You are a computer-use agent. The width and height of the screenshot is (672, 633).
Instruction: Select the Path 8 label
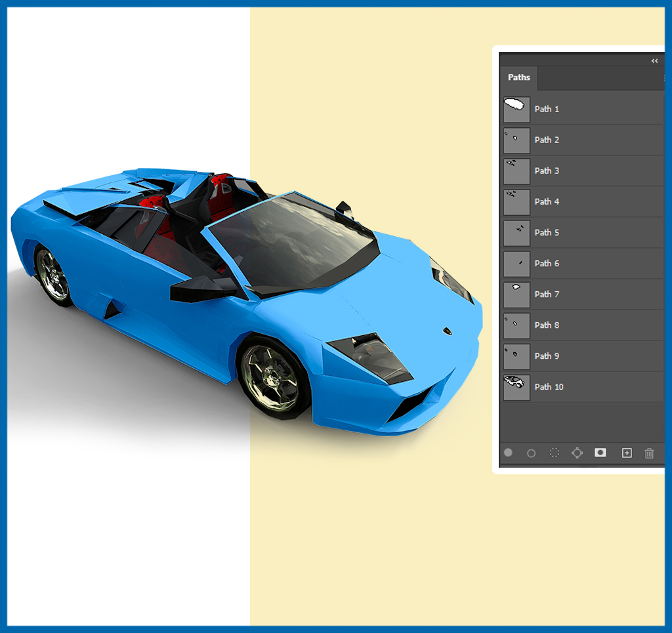click(x=547, y=325)
